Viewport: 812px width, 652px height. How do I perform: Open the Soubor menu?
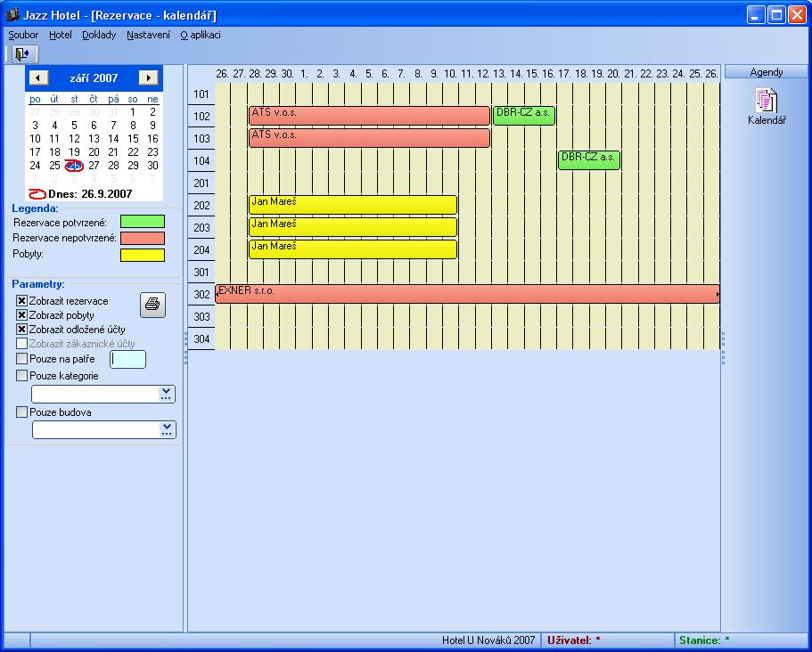tap(23, 35)
